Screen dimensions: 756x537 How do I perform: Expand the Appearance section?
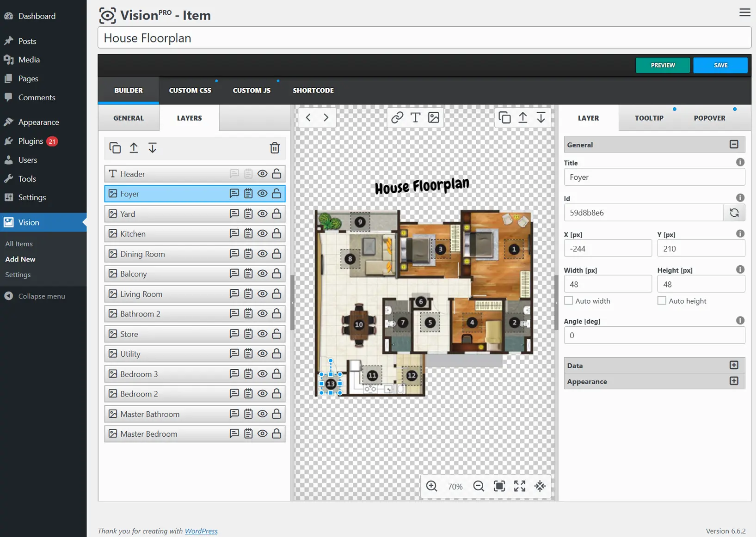coord(734,381)
